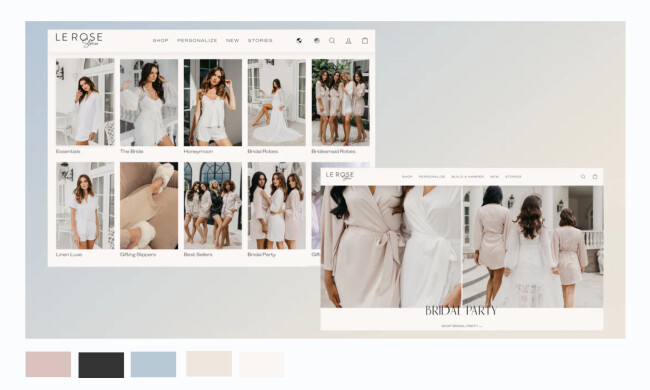
Task: Select New on the Bridal Party page
Action: pos(494,177)
